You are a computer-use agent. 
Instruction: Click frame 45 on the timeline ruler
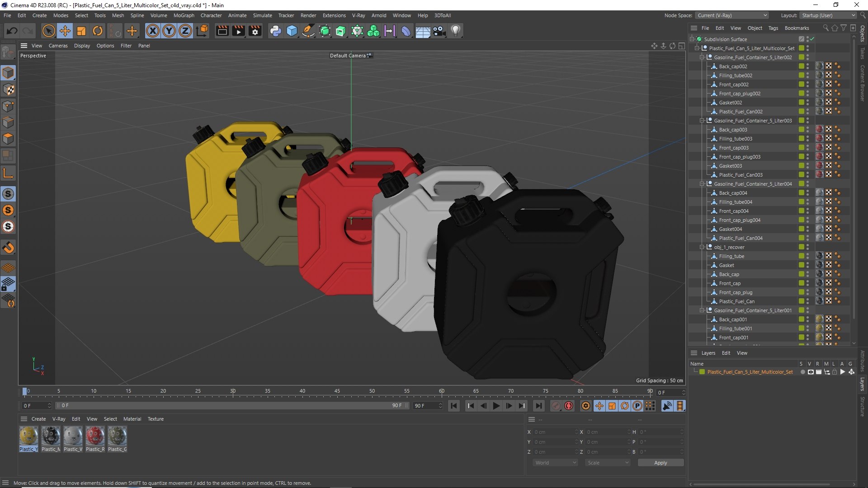click(x=337, y=391)
